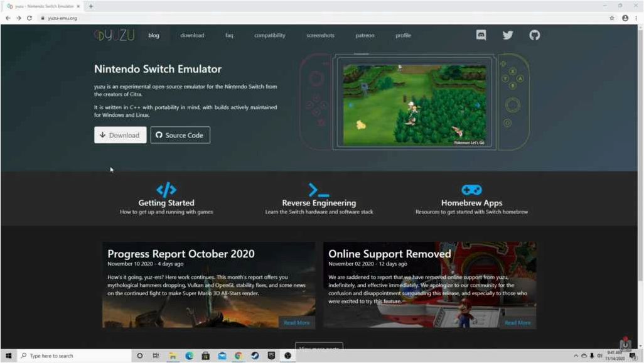Open the Chrome three-dot menu
The width and height of the screenshot is (644, 363).
point(636,18)
